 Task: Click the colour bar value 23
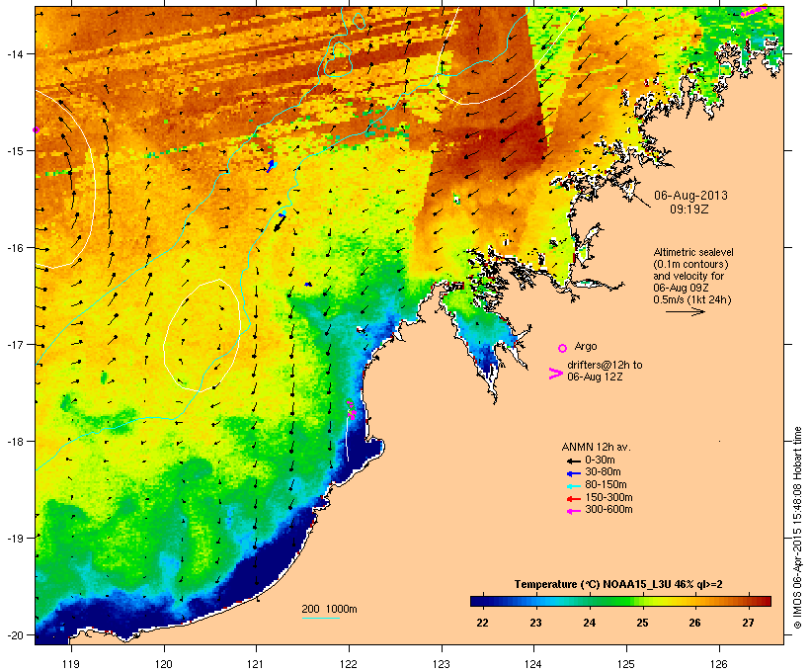(x=535, y=623)
